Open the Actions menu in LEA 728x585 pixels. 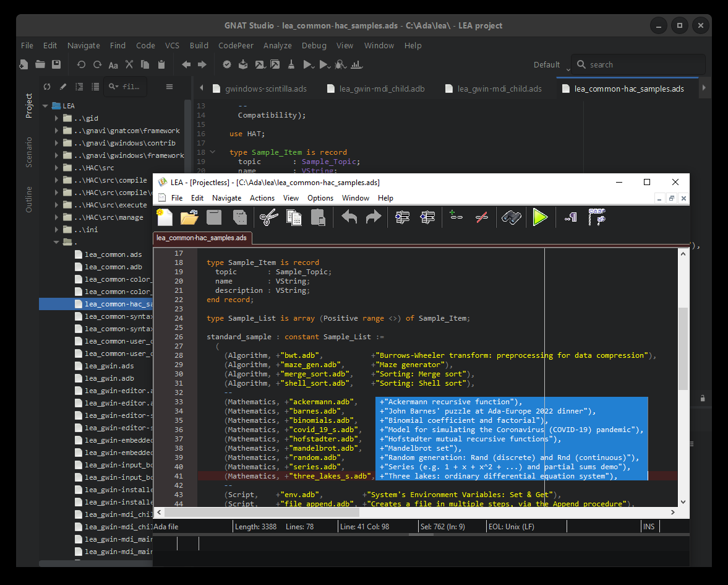tap(262, 198)
